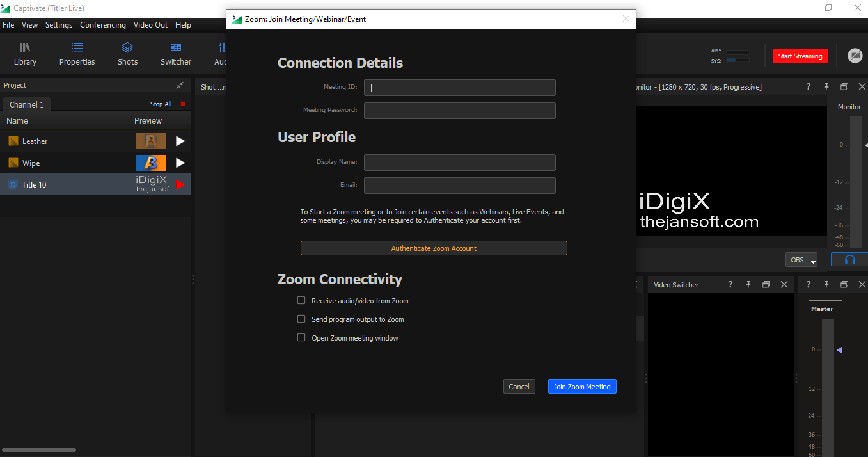Screen dimensions: 868x457
Task: Play the Wipe title
Action: point(180,163)
